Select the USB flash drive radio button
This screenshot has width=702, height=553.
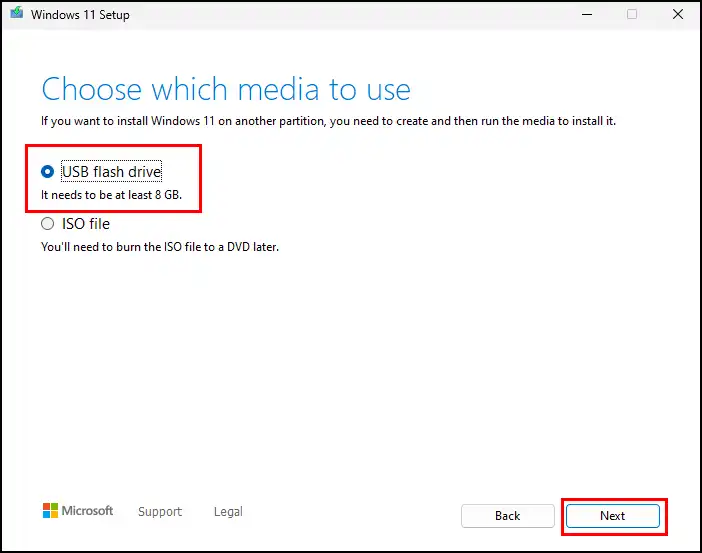pos(47,171)
